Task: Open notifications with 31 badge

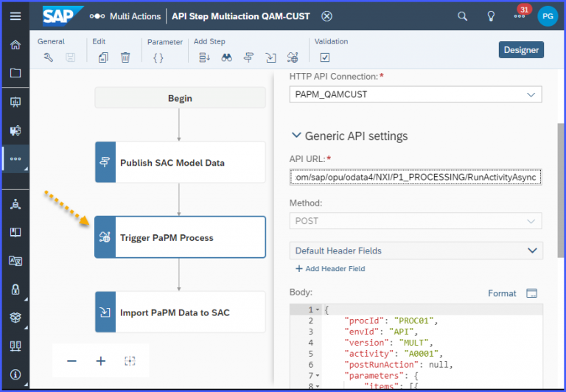Action: [x=520, y=16]
